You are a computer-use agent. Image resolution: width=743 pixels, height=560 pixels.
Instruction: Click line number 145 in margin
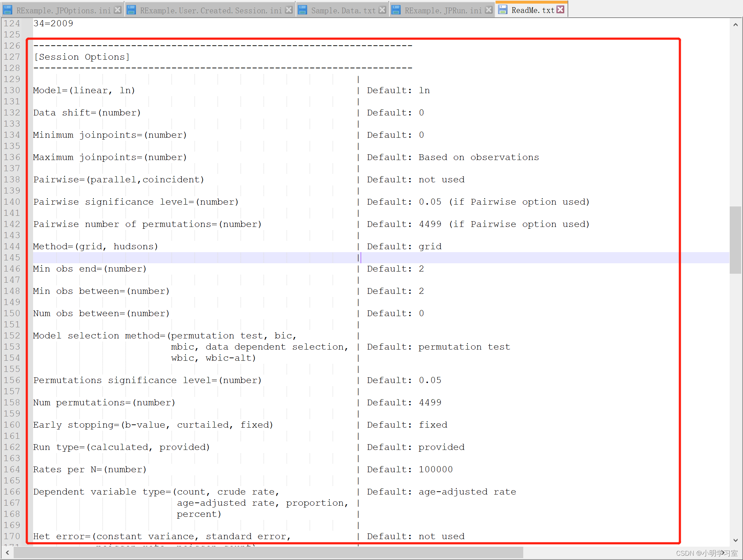pyautogui.click(x=12, y=258)
